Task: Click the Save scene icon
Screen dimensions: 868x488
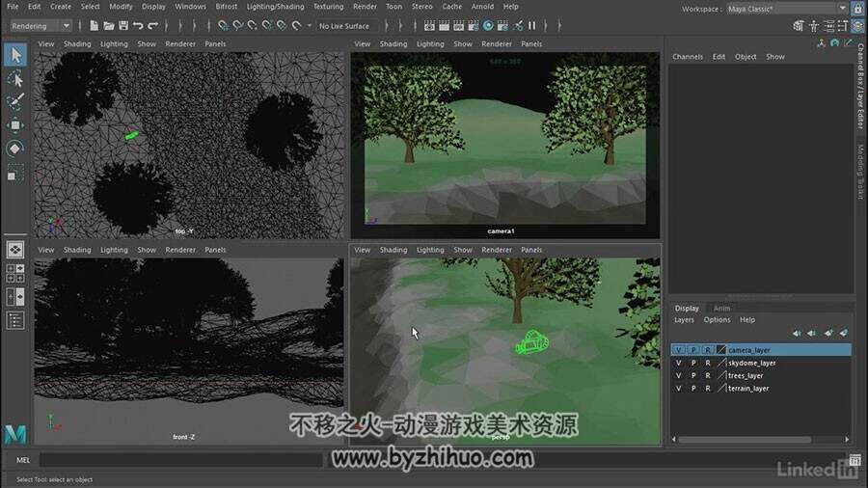Action: pos(123,25)
